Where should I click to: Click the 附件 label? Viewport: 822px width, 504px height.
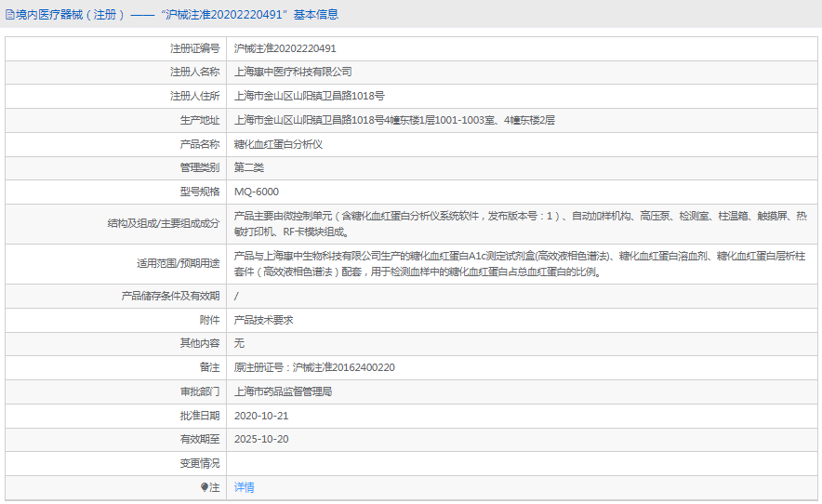[x=210, y=320]
